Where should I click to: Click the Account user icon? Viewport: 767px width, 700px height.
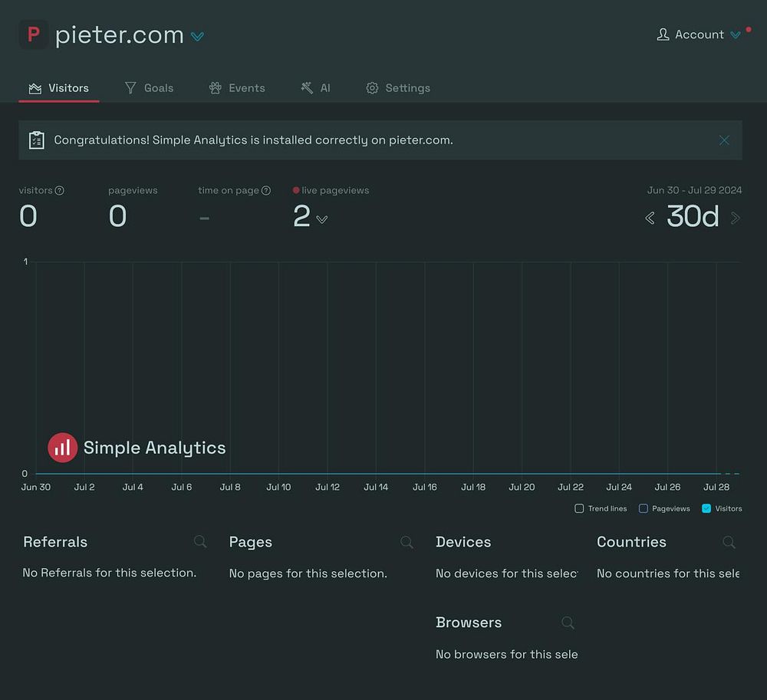[x=663, y=35]
